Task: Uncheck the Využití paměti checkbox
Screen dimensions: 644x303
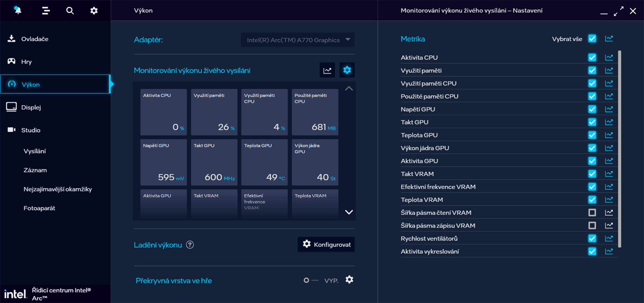Action: [592, 70]
